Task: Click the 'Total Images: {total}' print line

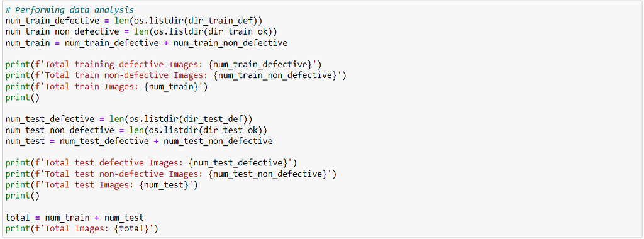Action: (x=82, y=229)
